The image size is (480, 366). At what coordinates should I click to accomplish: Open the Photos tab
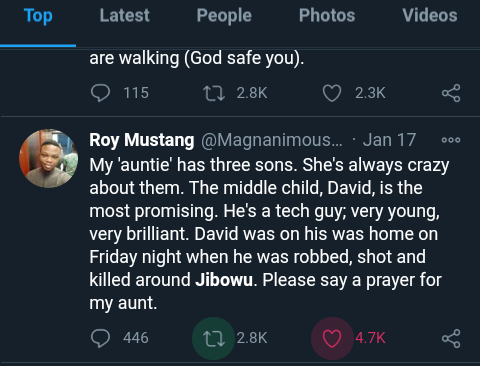tap(327, 16)
